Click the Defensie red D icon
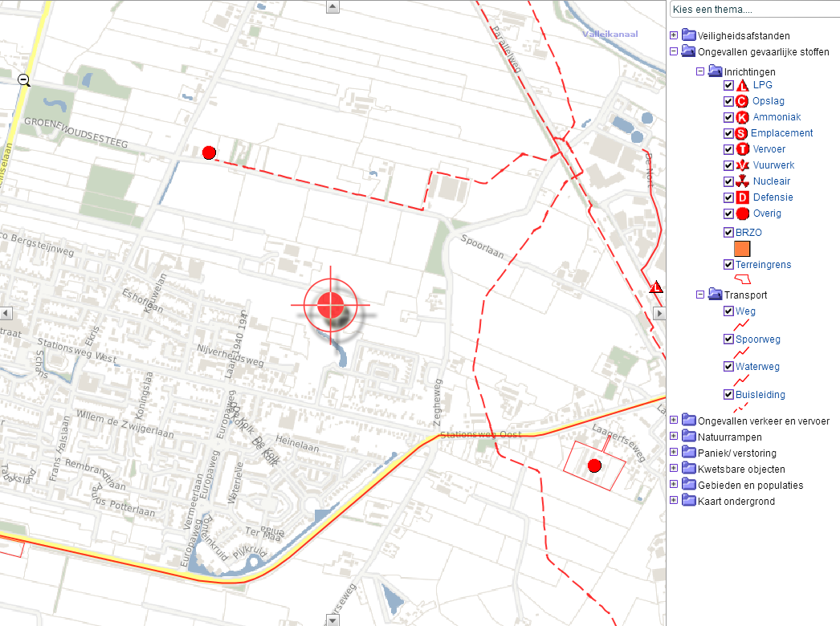This screenshot has height=626, width=840. tap(742, 197)
